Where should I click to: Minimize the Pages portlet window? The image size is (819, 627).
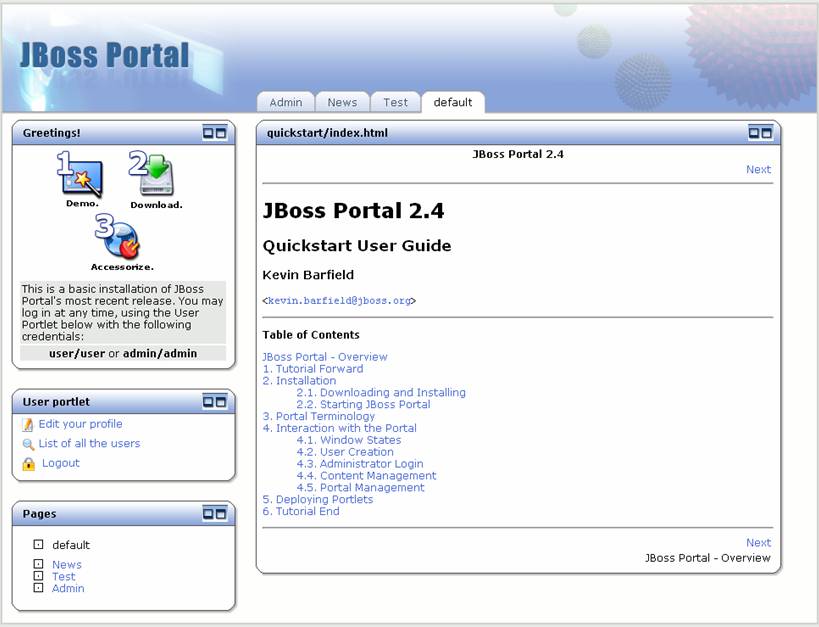tap(208, 514)
